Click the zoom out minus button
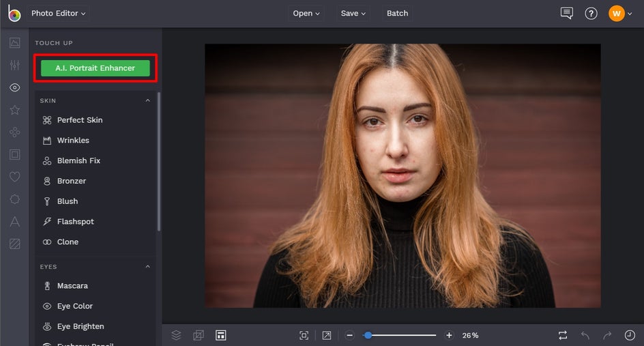The width and height of the screenshot is (644, 346). (349, 335)
